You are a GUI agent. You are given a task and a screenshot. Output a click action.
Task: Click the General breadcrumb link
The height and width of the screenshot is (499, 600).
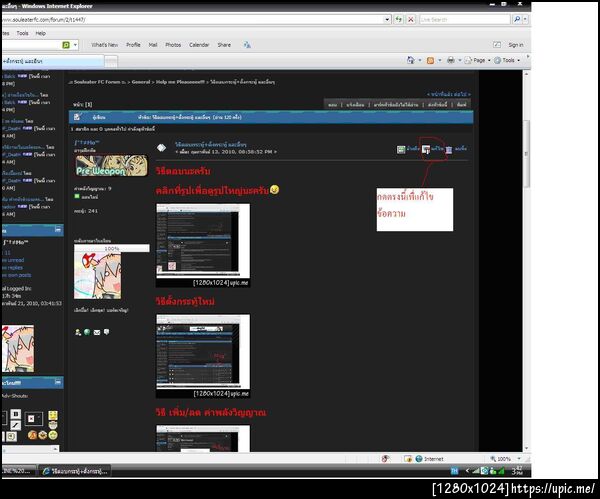click(x=141, y=82)
